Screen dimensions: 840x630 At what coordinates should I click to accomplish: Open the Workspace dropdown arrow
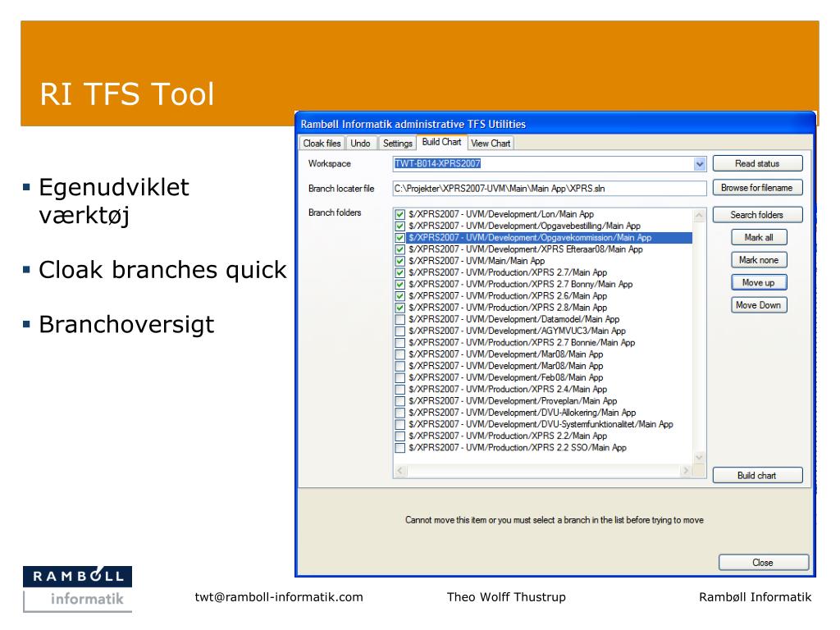point(700,164)
